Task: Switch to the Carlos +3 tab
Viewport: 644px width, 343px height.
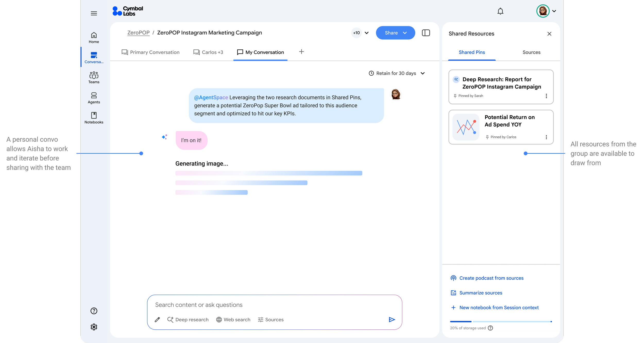Action: [x=208, y=52]
